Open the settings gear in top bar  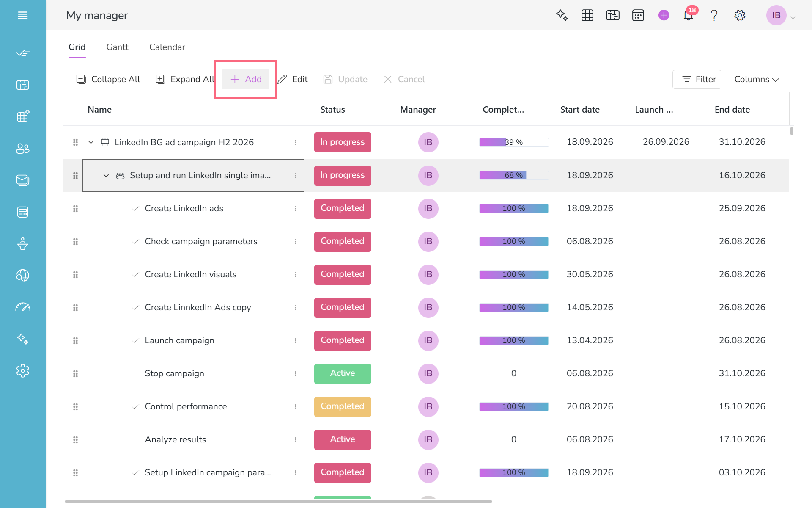740,15
